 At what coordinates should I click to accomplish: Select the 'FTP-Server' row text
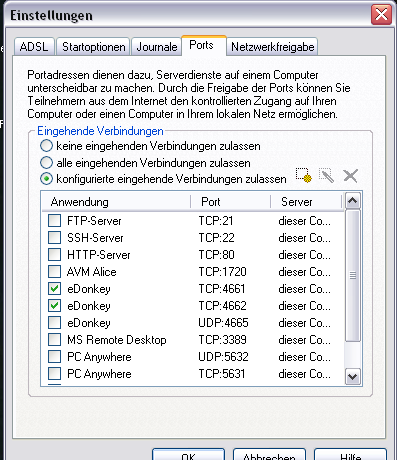[x=94, y=221]
